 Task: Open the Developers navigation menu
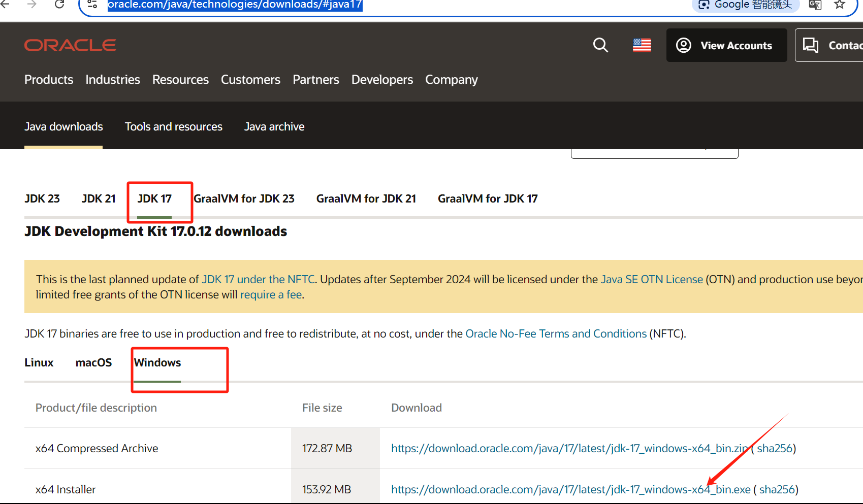pos(381,79)
